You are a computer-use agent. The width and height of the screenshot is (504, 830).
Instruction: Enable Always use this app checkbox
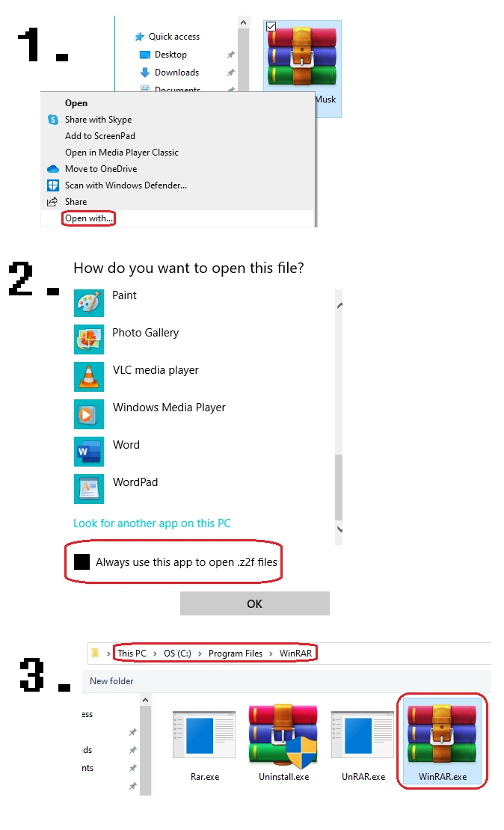(82, 562)
